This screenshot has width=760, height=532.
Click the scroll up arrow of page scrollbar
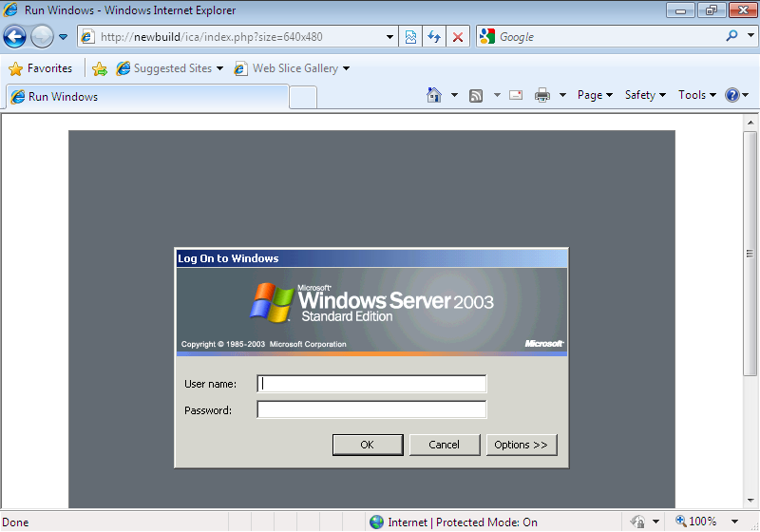[750, 123]
